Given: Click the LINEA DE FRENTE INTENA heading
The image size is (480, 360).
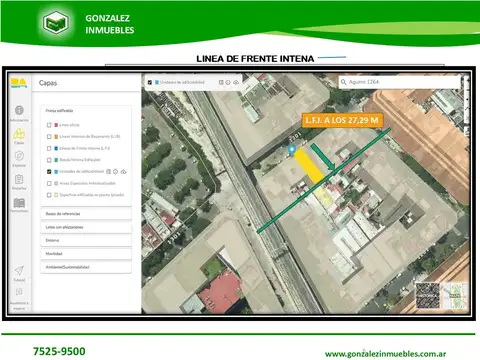Looking at the screenshot, I should tap(255, 59).
